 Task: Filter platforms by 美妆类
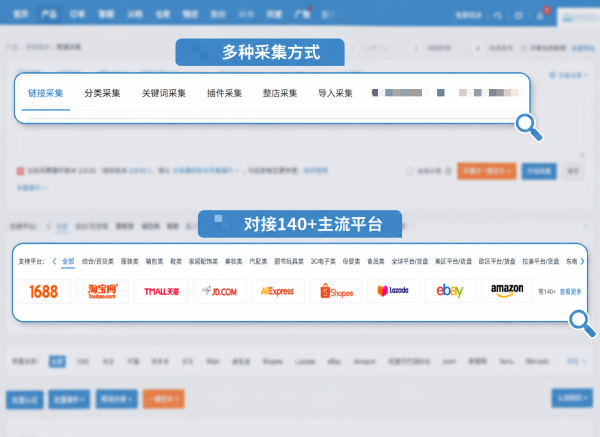[233, 261]
